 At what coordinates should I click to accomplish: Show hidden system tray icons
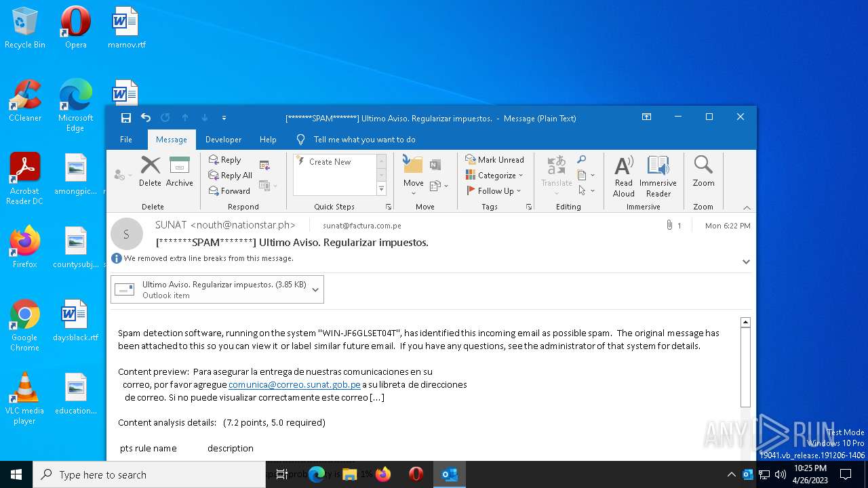point(731,474)
